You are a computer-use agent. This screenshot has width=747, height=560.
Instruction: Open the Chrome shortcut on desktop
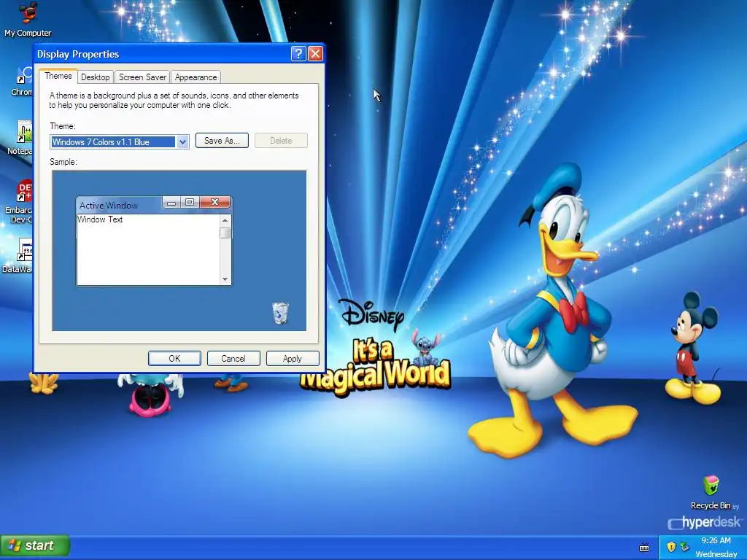pyautogui.click(x=23, y=82)
